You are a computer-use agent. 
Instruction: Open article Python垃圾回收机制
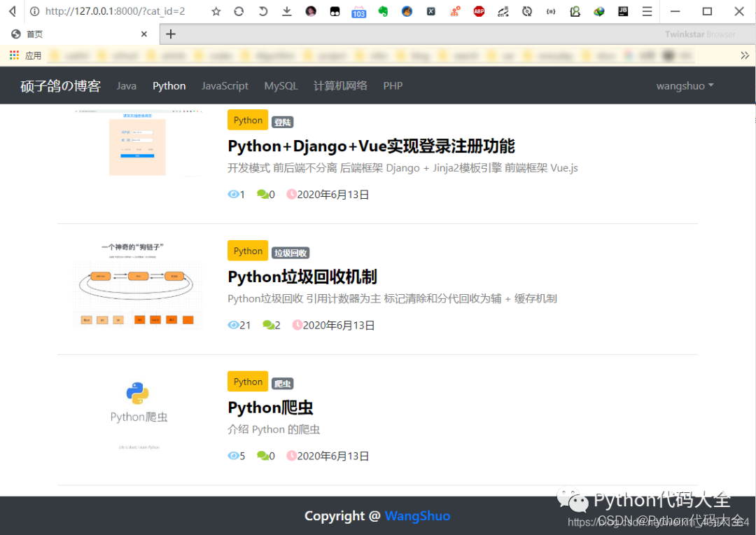click(x=302, y=277)
